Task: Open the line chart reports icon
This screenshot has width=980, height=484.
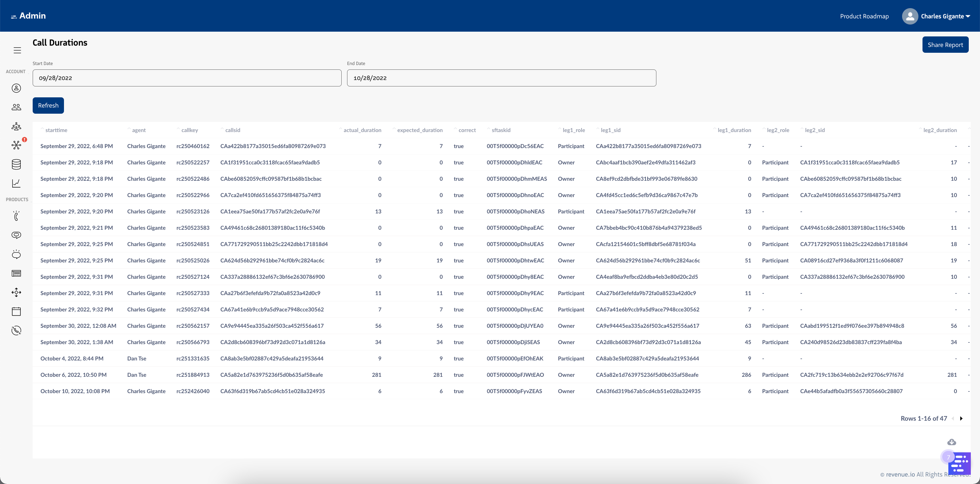Action: pos(16,183)
